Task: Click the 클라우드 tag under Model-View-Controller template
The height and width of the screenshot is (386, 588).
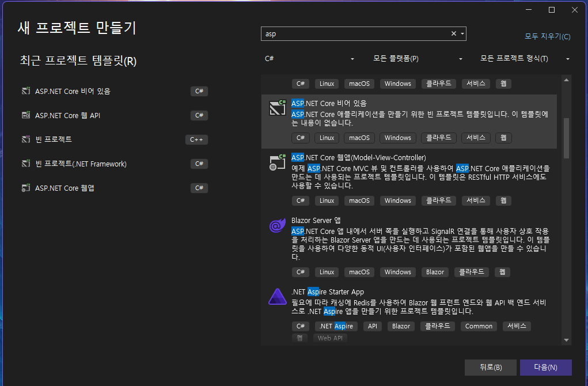Action: [438, 200]
